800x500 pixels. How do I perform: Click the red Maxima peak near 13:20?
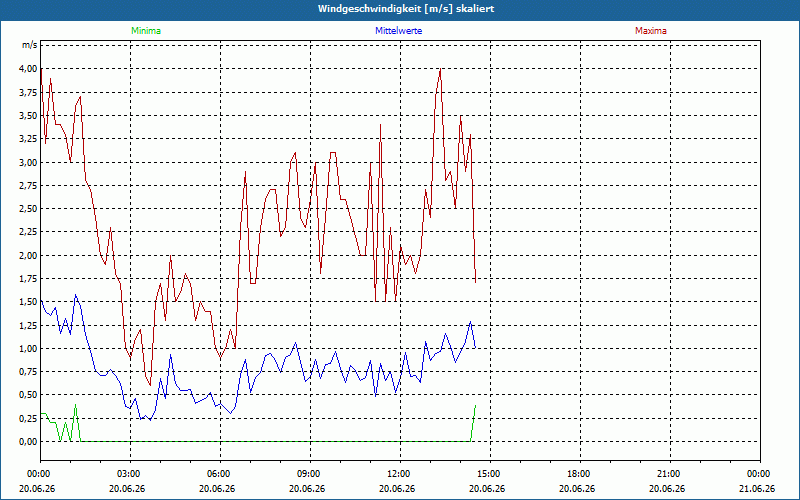point(440,69)
